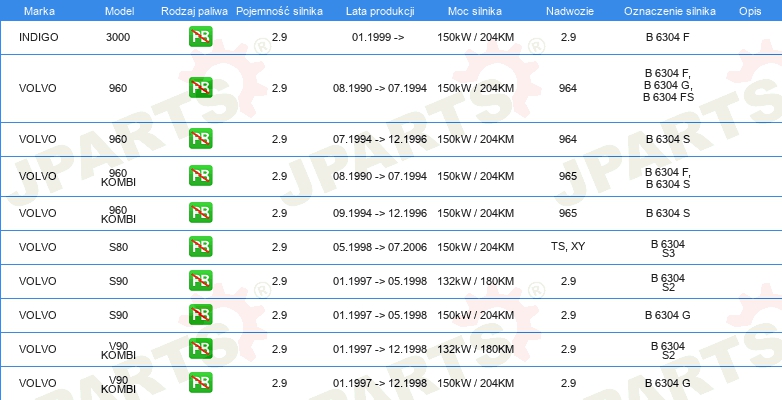Click the Marka column header
782x400 pixels.
pos(39,11)
